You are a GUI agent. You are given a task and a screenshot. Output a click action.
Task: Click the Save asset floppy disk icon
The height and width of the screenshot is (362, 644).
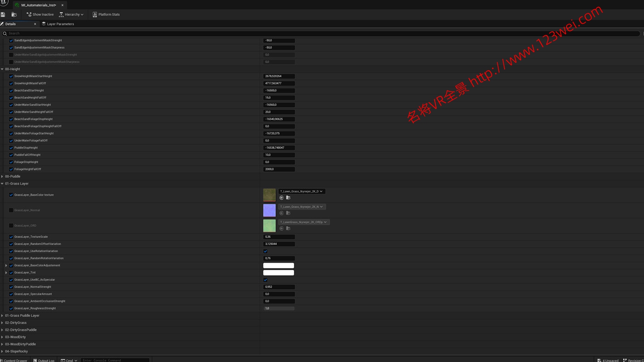pos(3,15)
